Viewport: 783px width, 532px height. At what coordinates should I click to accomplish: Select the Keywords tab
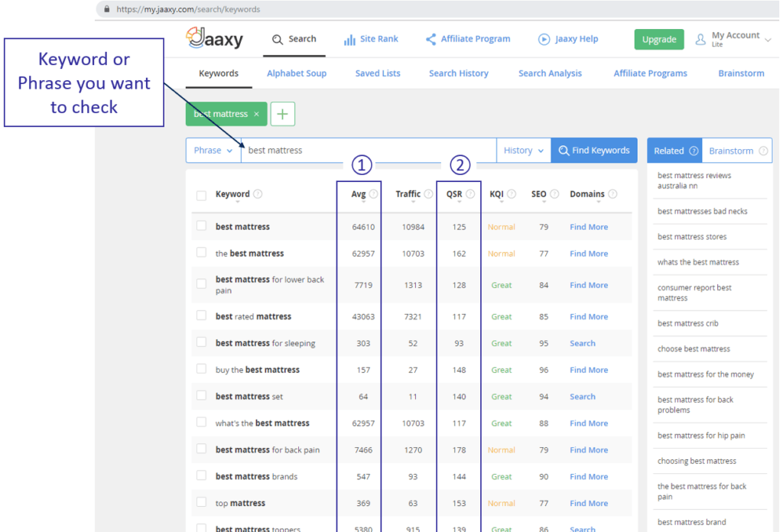coord(219,73)
